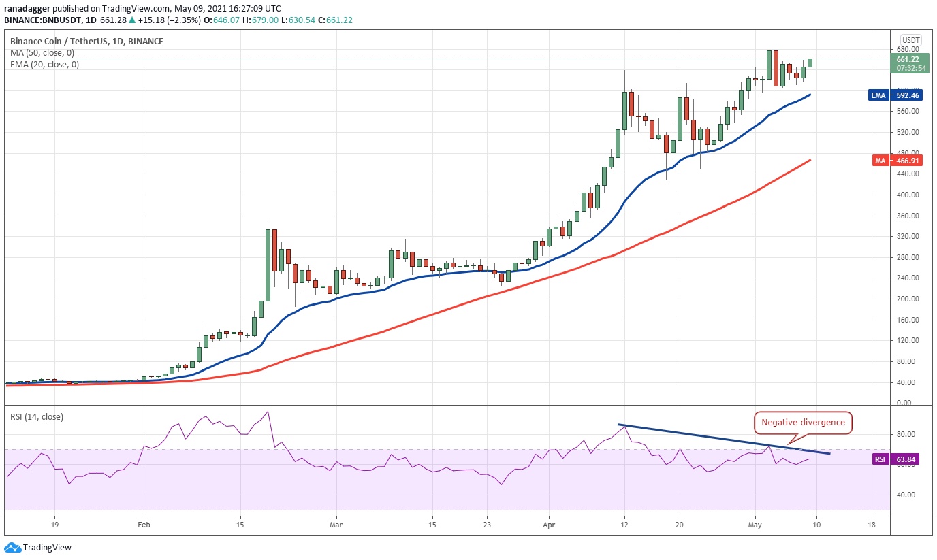The width and height of the screenshot is (937, 560).
Task: Click the 680.00 price axis label
Action: (908, 49)
